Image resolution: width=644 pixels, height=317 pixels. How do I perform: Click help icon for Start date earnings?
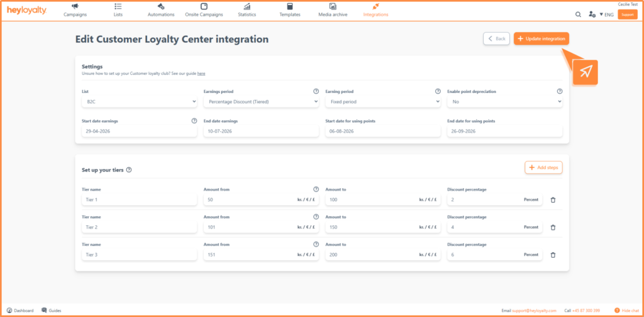[194, 121]
